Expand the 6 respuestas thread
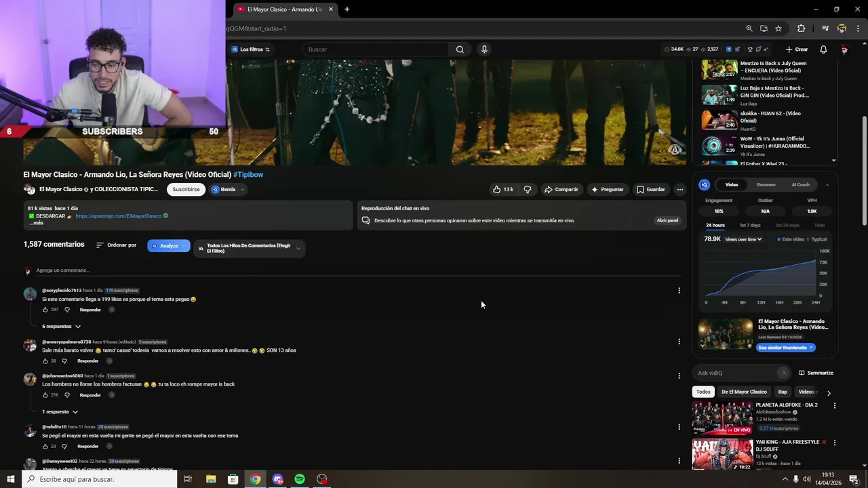 (62, 327)
